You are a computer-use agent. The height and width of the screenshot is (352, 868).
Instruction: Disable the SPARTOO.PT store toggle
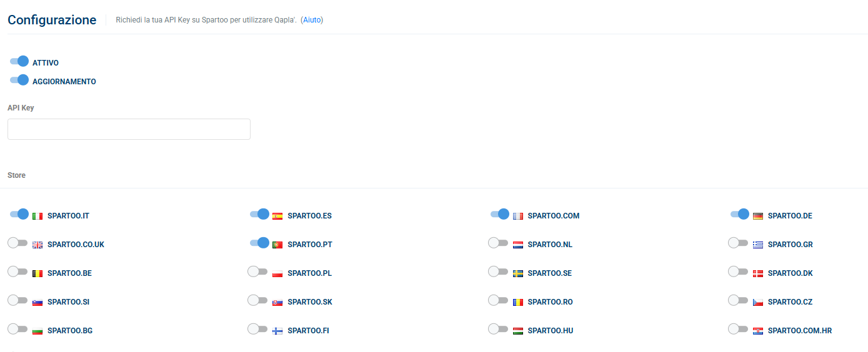tap(259, 243)
